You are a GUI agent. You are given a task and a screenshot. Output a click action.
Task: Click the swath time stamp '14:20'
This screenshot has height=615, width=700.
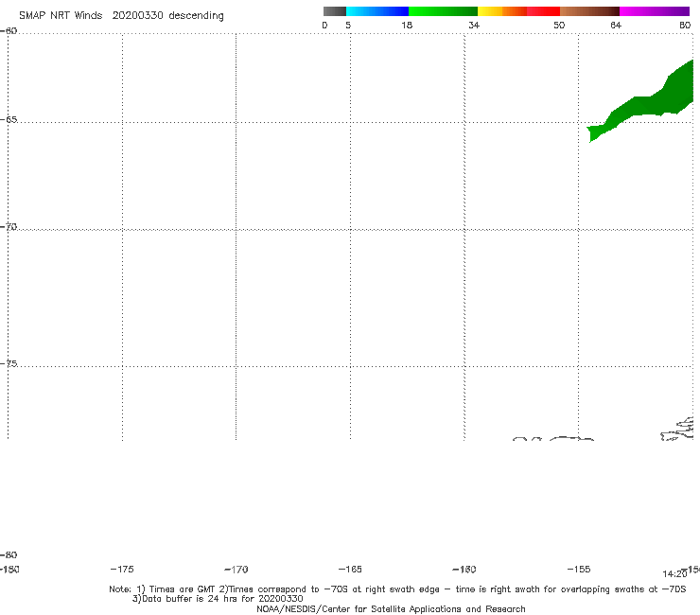coord(674,574)
